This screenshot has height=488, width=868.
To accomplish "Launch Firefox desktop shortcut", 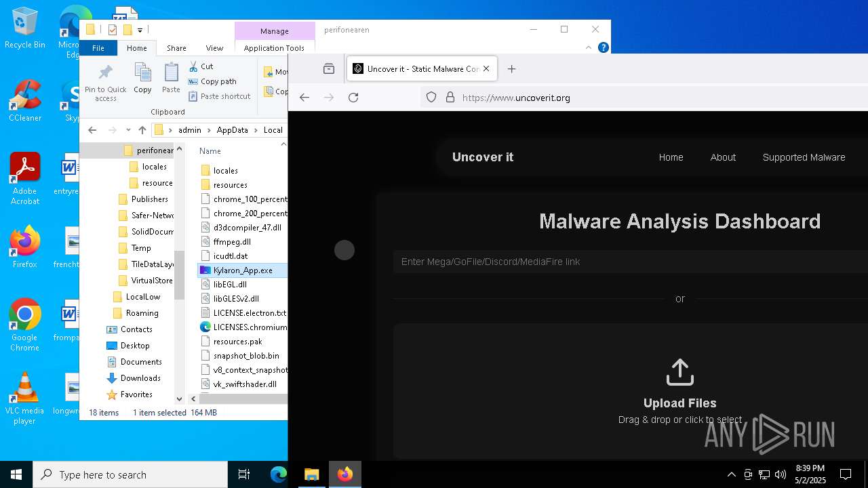I will (24, 247).
